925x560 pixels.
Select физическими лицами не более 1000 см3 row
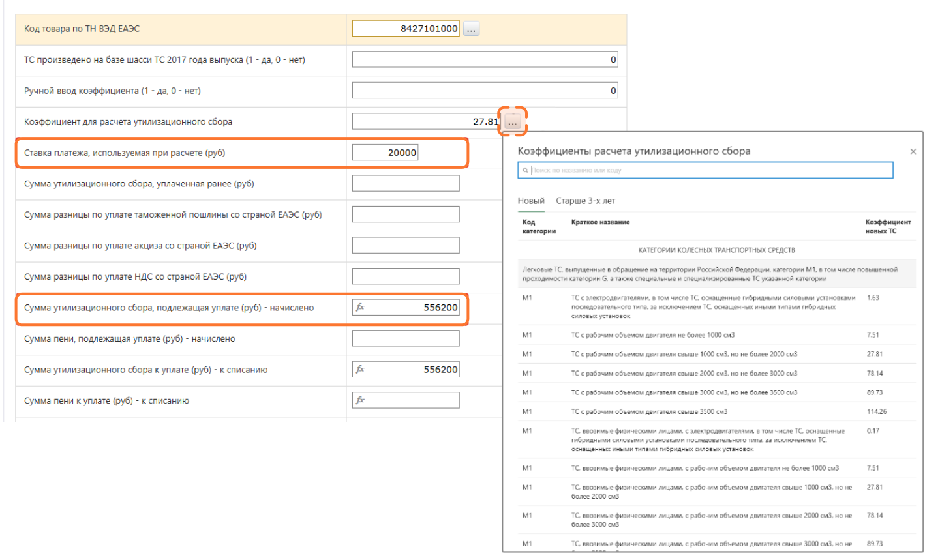coord(717,468)
